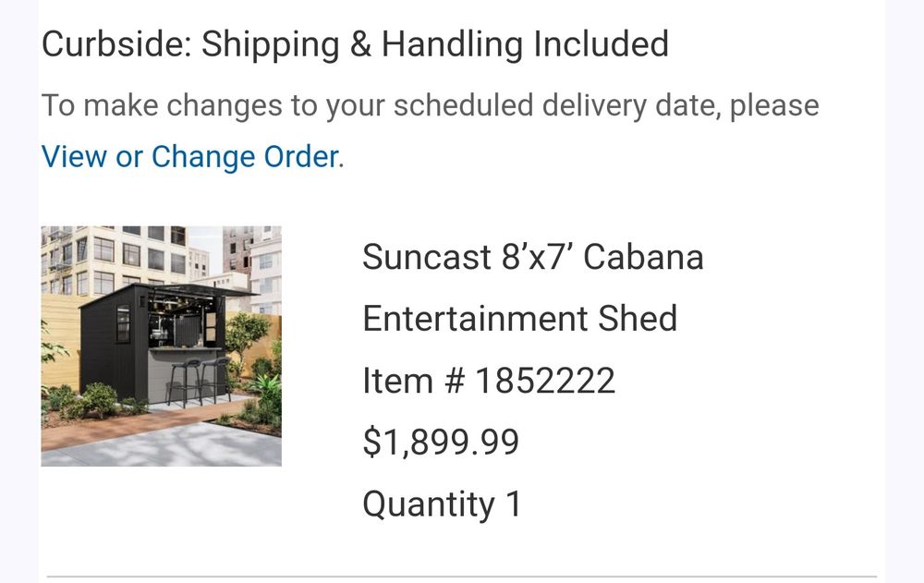Click the $1,899.99 price

tap(441, 443)
